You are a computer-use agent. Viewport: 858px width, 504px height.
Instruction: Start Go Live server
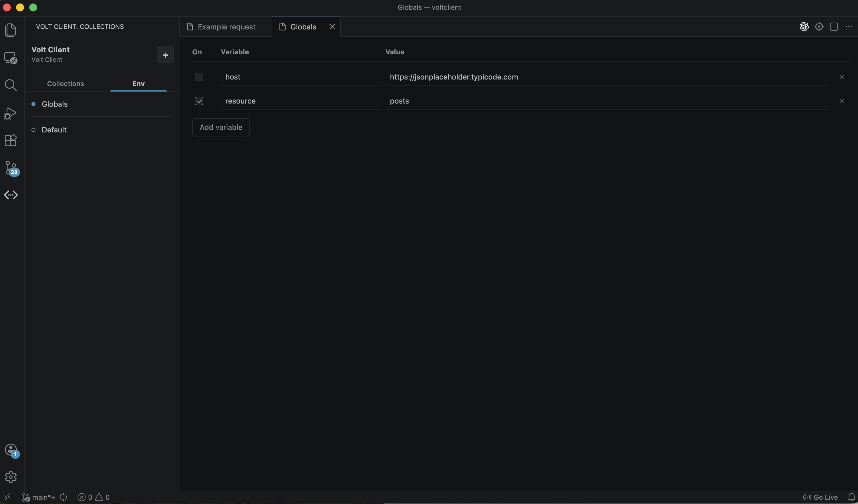coord(820,497)
